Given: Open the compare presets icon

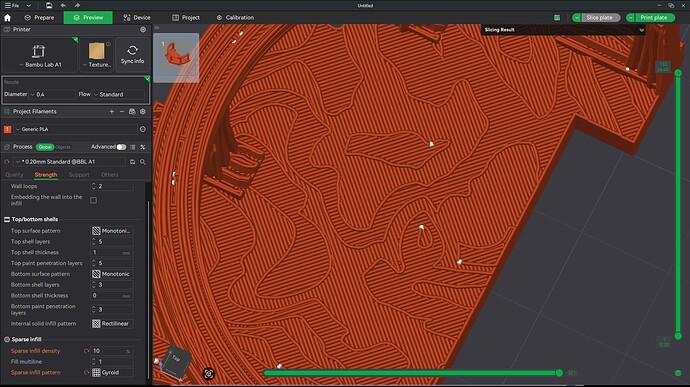Looking at the screenshot, I should tap(143, 147).
